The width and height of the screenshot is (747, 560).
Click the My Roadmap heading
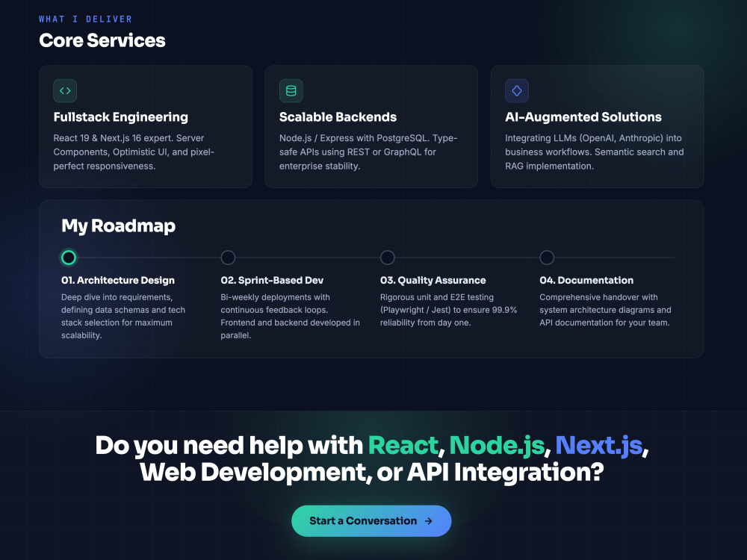[x=118, y=225]
